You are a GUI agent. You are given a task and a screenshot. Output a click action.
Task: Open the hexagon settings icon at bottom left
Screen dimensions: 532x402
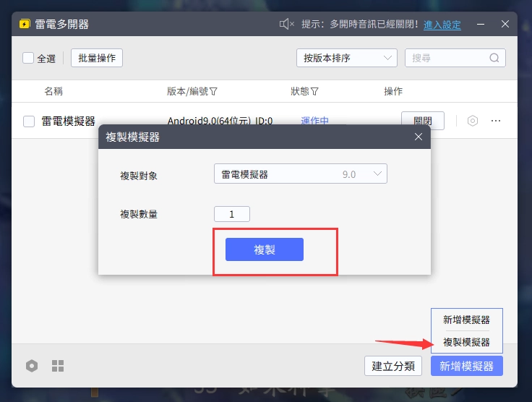pos(32,366)
